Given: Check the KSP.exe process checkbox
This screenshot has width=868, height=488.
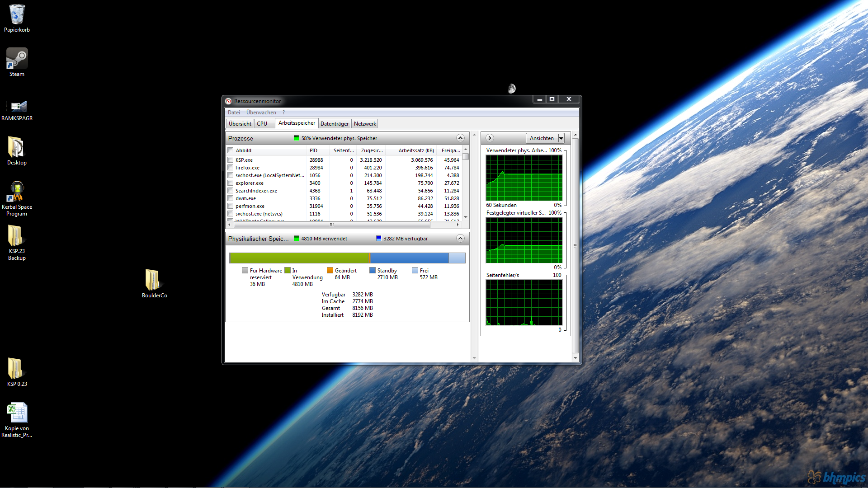Looking at the screenshot, I should point(231,160).
